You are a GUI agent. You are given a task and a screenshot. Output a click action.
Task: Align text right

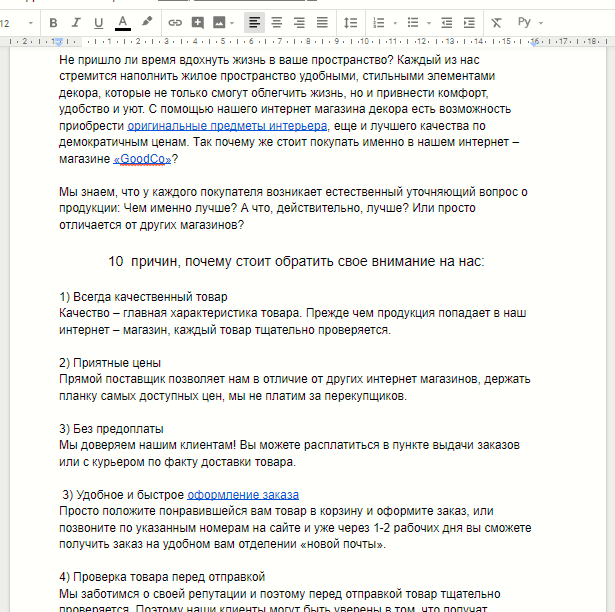(x=299, y=23)
